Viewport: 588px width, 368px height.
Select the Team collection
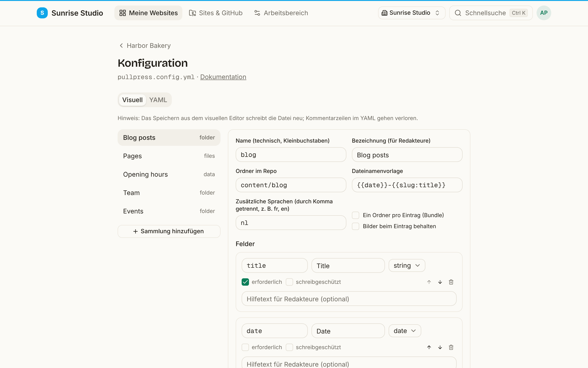169,193
